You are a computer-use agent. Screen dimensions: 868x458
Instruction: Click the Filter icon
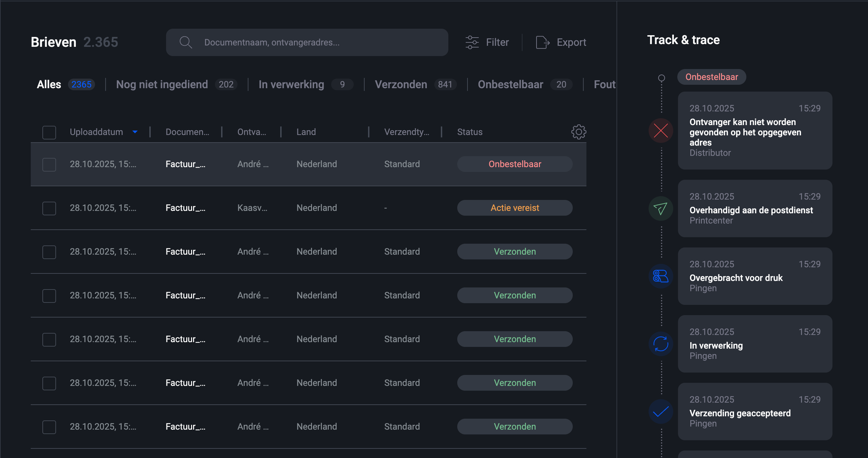(x=472, y=42)
